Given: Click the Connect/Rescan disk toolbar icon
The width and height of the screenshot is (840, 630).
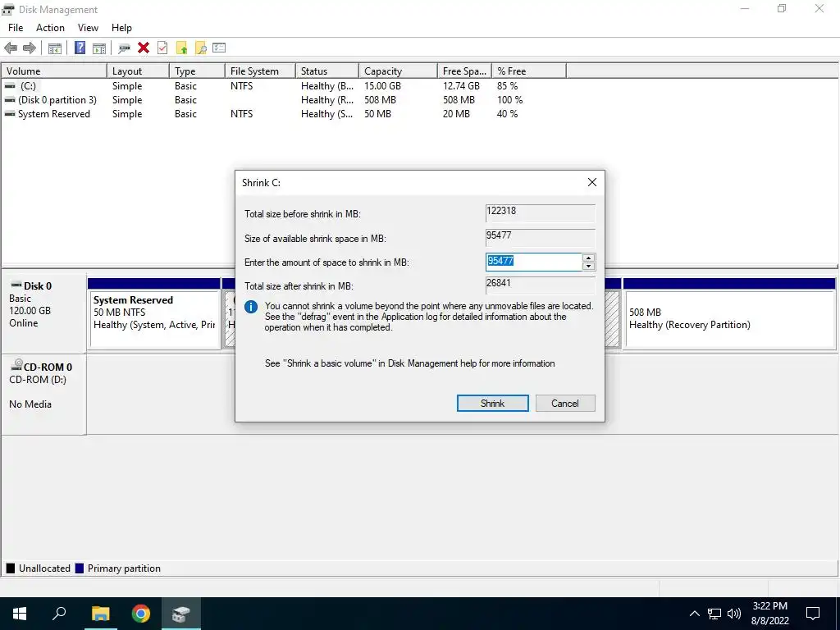Looking at the screenshot, I should 125,48.
